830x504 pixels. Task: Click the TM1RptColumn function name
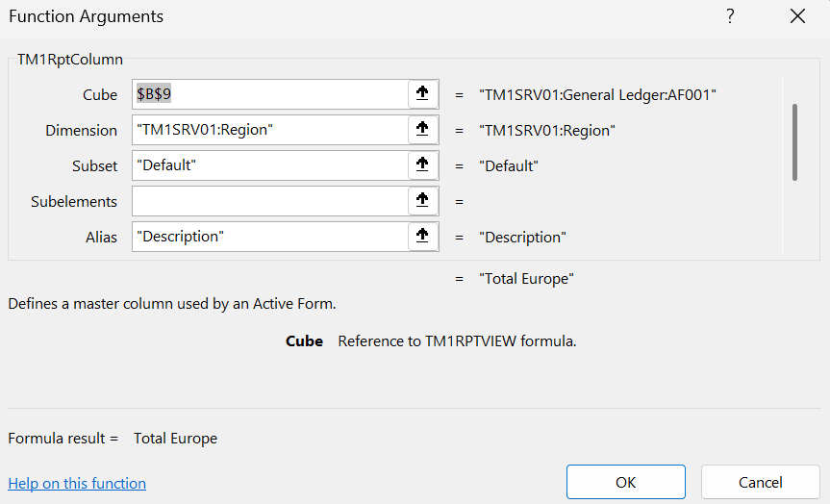coord(70,60)
